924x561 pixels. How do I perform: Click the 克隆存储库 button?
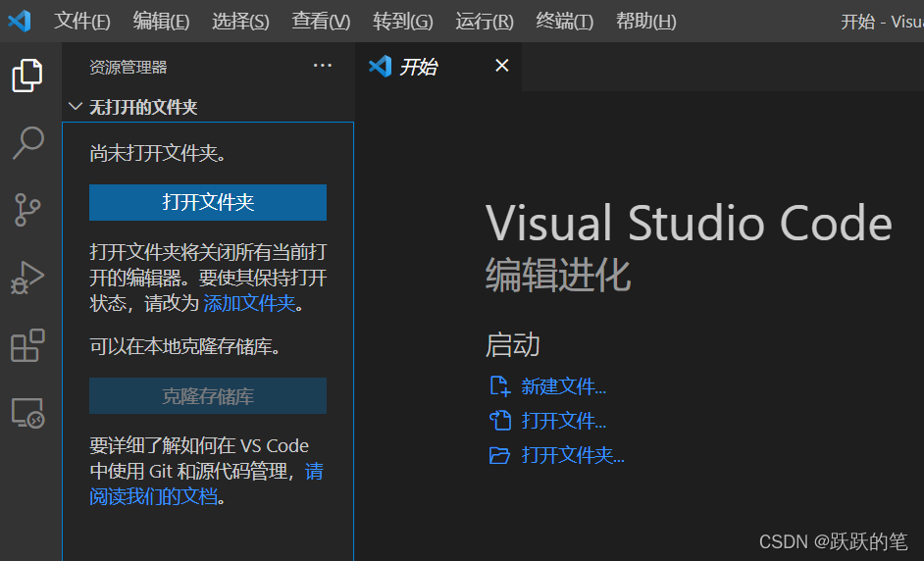[208, 396]
